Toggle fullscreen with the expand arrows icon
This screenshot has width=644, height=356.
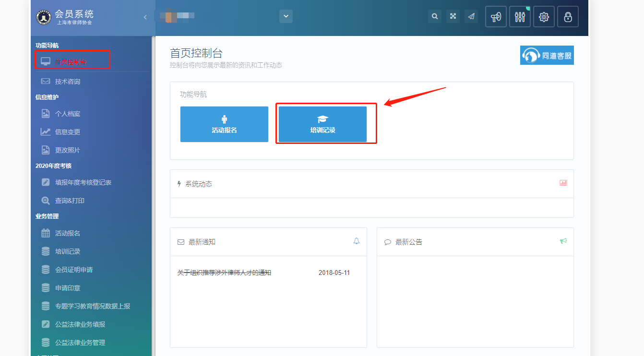point(453,16)
